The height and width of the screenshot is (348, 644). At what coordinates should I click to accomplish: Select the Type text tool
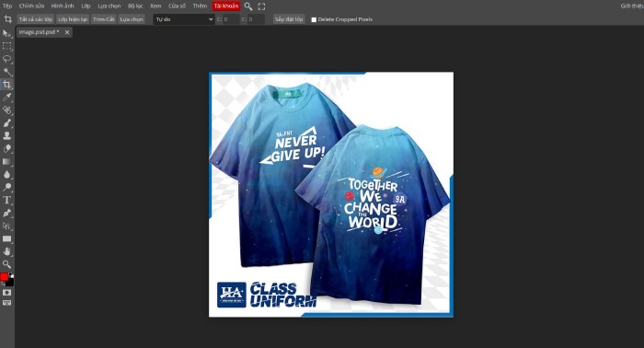[x=7, y=200]
